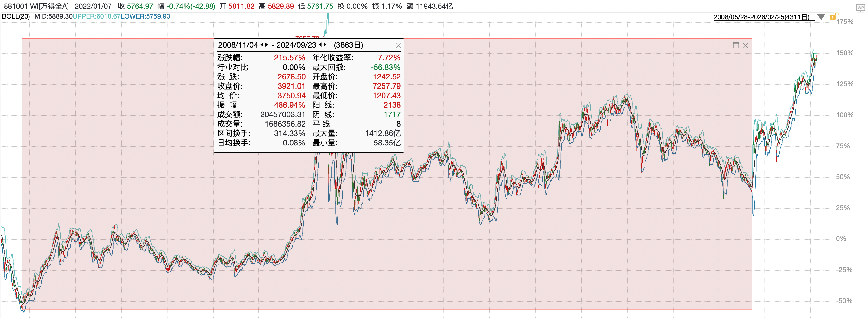
Task: Click the BOLL(20) indicator label
Action: pyautogui.click(x=16, y=16)
